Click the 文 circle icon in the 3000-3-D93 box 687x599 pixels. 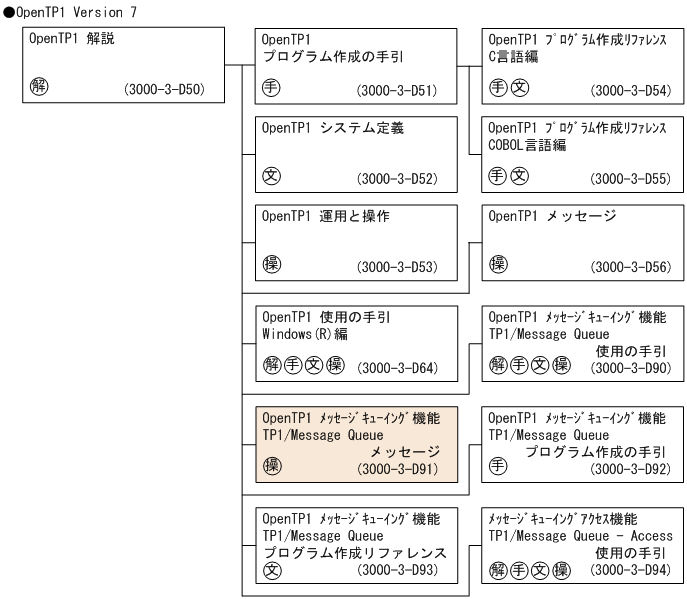click(272, 571)
